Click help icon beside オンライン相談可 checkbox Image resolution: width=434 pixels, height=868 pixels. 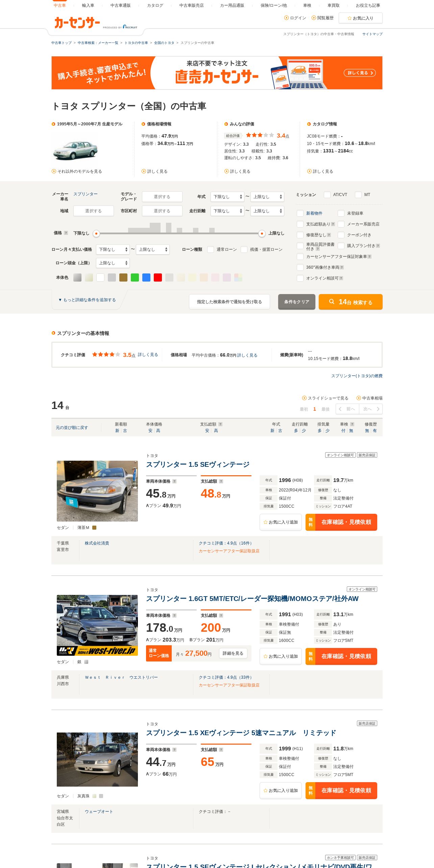pyautogui.click(x=341, y=278)
